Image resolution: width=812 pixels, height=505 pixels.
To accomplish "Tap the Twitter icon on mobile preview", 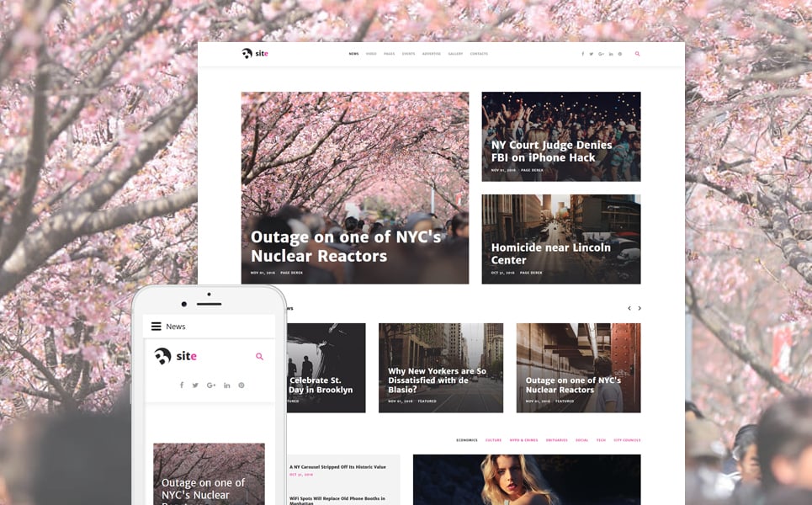I will [195, 385].
